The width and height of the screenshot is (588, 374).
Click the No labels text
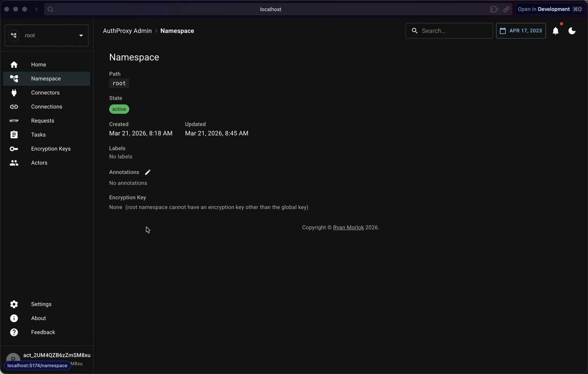click(x=121, y=157)
